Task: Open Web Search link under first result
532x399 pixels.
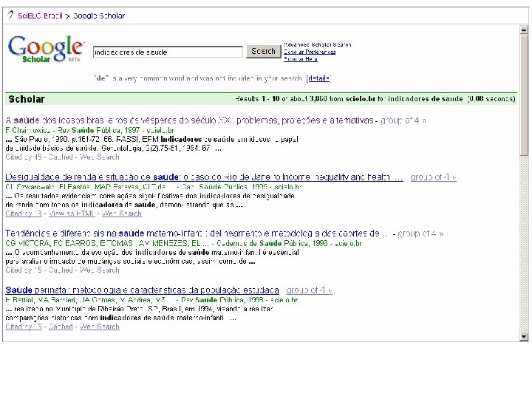Action: click(100, 157)
